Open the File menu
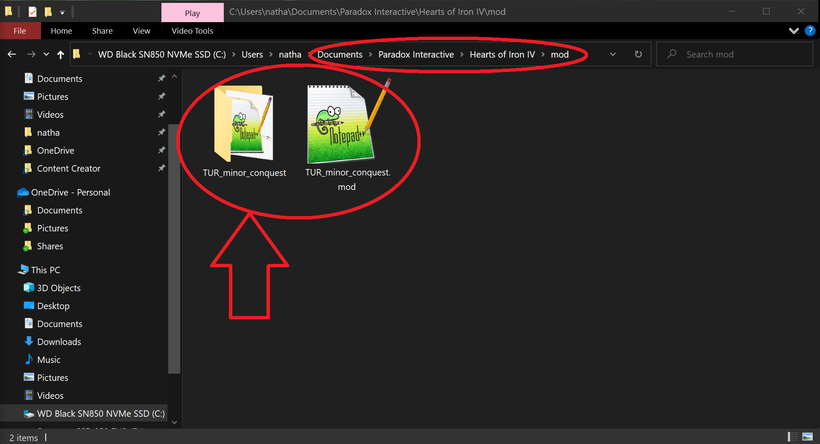This screenshot has height=444, width=820. (x=20, y=31)
